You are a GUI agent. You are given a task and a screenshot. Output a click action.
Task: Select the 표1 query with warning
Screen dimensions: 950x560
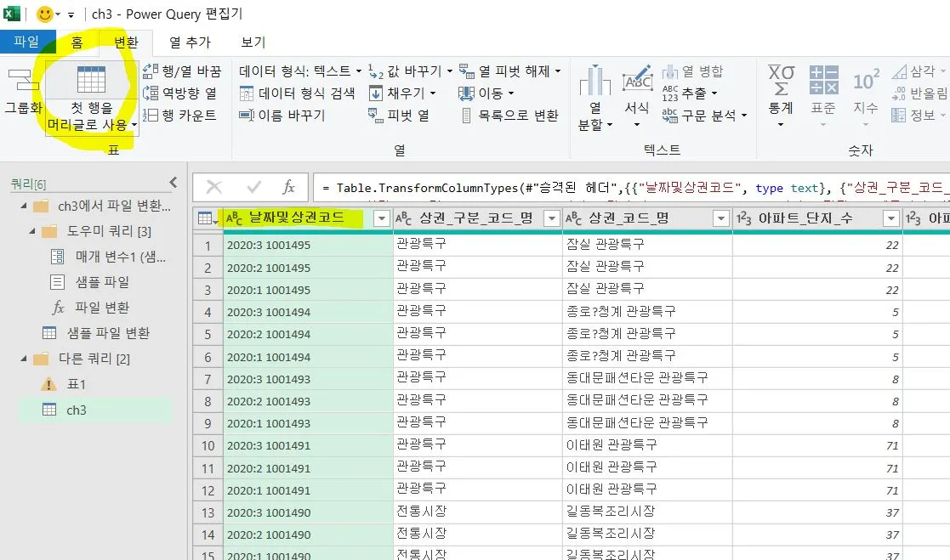(x=65, y=384)
